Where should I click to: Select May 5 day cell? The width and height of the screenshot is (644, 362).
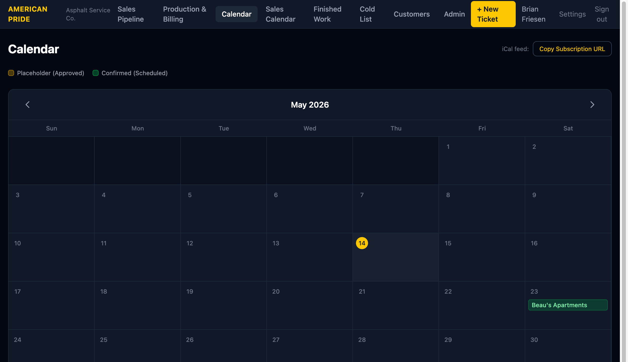(x=223, y=209)
